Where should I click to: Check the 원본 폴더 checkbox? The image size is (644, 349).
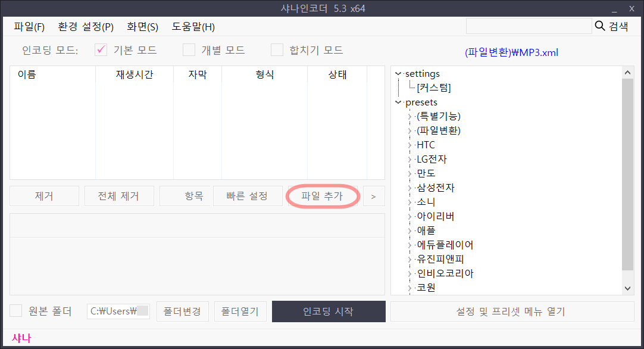pos(15,311)
